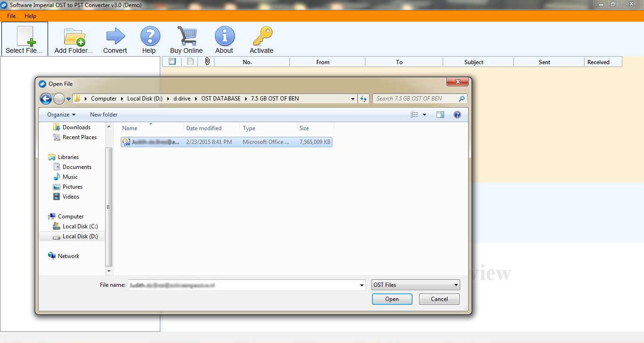Viewport: 644px width, 343px height.
Task: Select Downloads in navigation pane
Action: [x=76, y=127]
